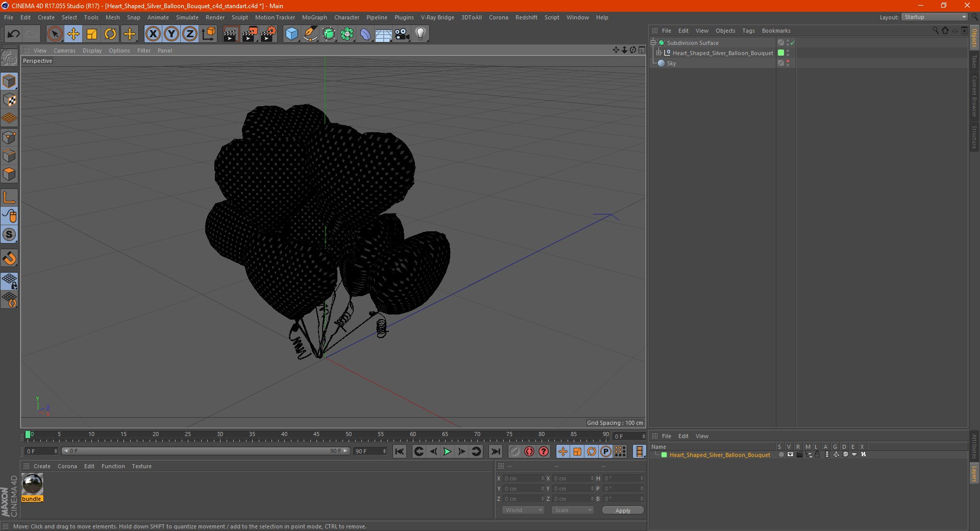Open the MoGraph menu
980x531 pixels.
click(314, 17)
